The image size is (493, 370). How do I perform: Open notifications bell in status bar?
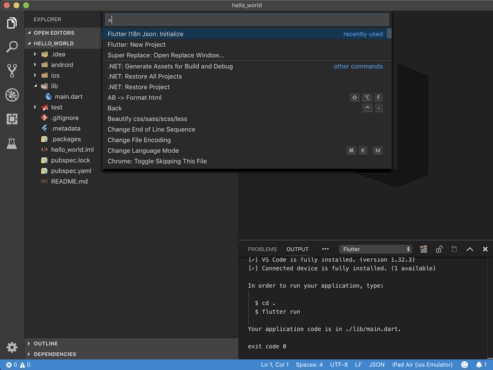[481, 365]
